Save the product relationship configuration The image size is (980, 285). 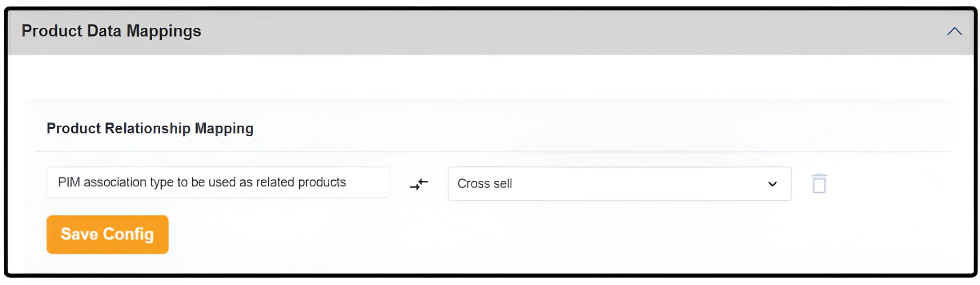coord(107,234)
